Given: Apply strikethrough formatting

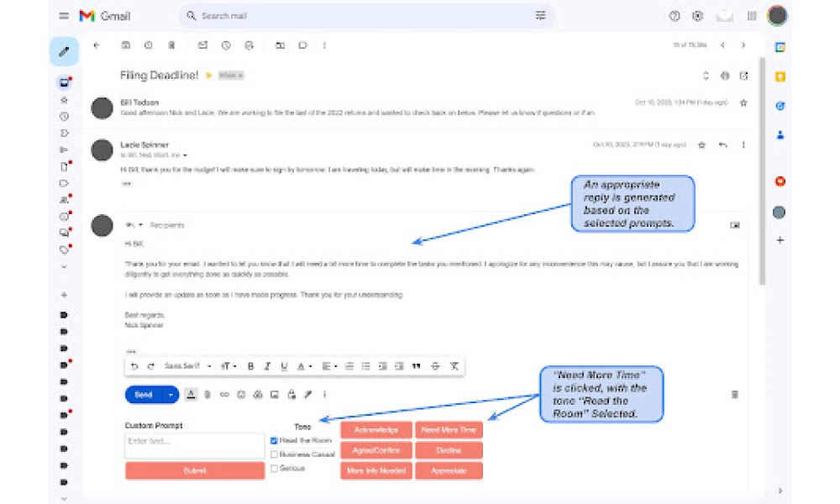Looking at the screenshot, I should click(435, 366).
